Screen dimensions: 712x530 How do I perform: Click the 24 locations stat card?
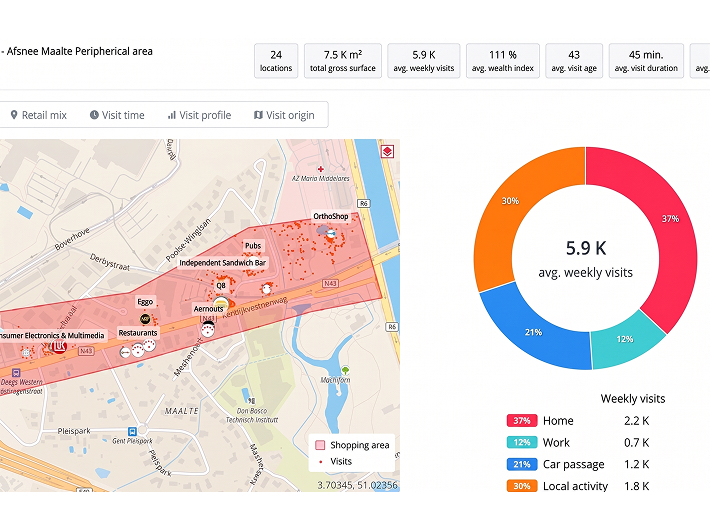(276, 61)
